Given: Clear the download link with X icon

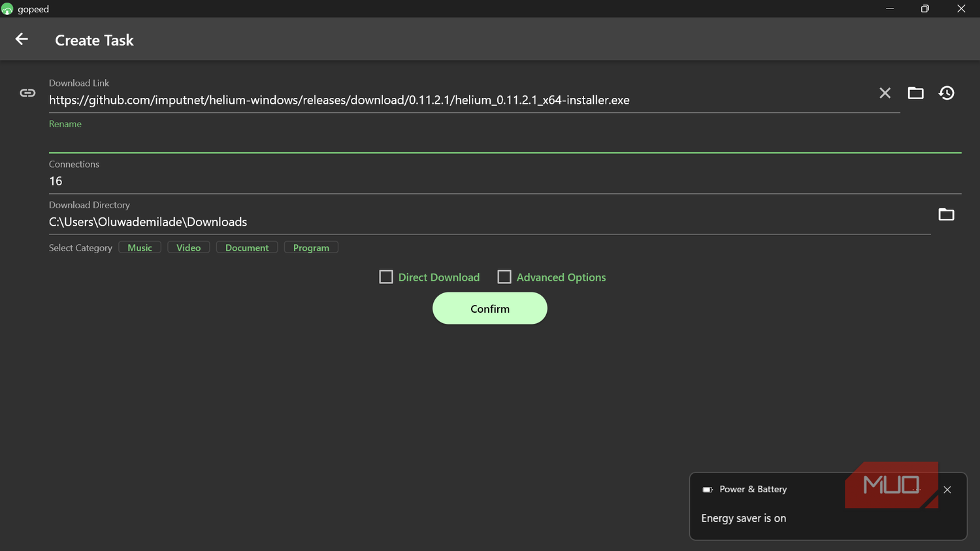Looking at the screenshot, I should (x=885, y=93).
